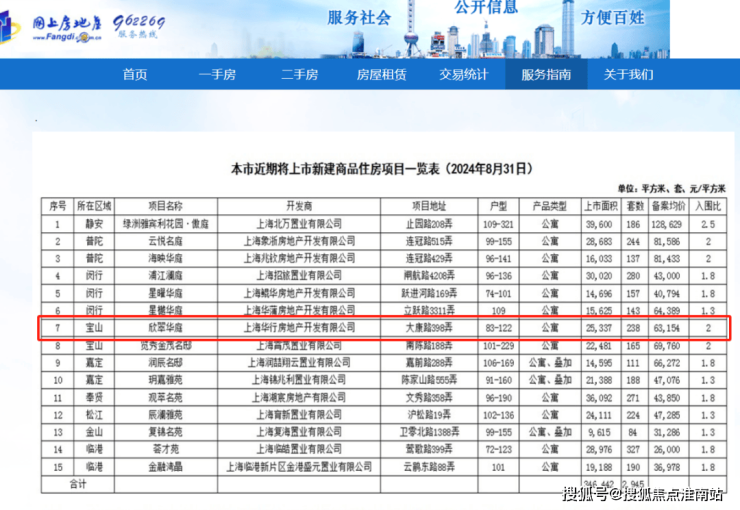The image size is (740, 510).
Task: Click the 户型 column header
Action: click(x=498, y=206)
